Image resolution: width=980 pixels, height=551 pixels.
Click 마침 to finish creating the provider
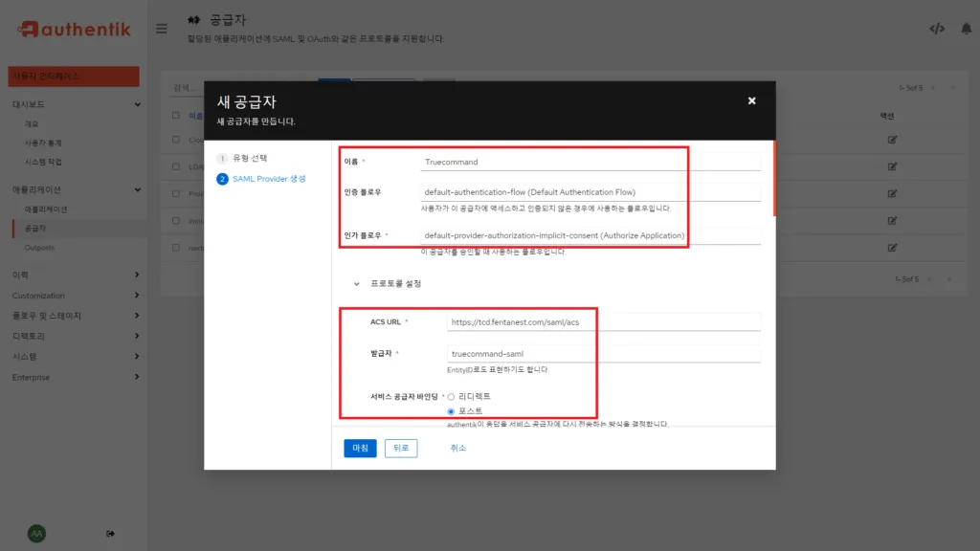[359, 448]
